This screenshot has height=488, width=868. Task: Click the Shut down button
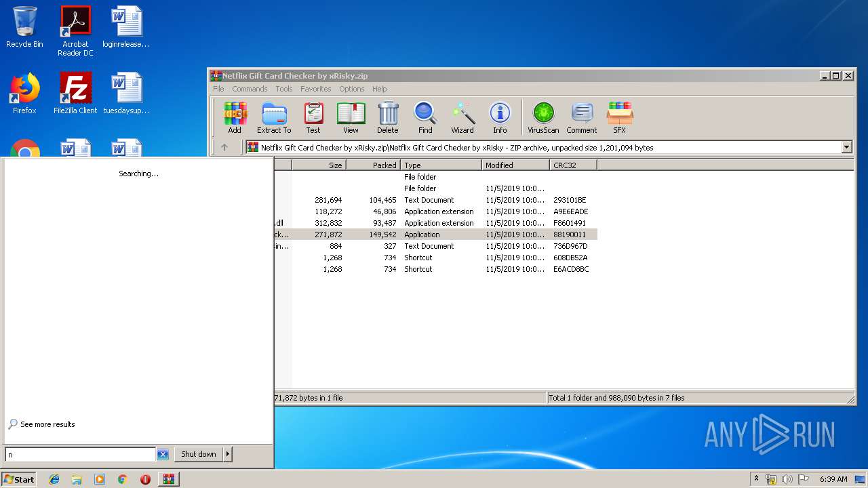[198, 454]
